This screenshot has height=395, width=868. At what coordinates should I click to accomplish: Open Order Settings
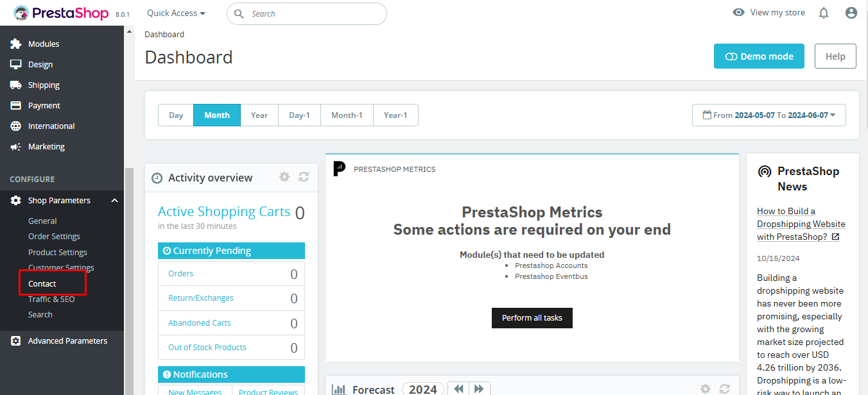[x=54, y=237]
